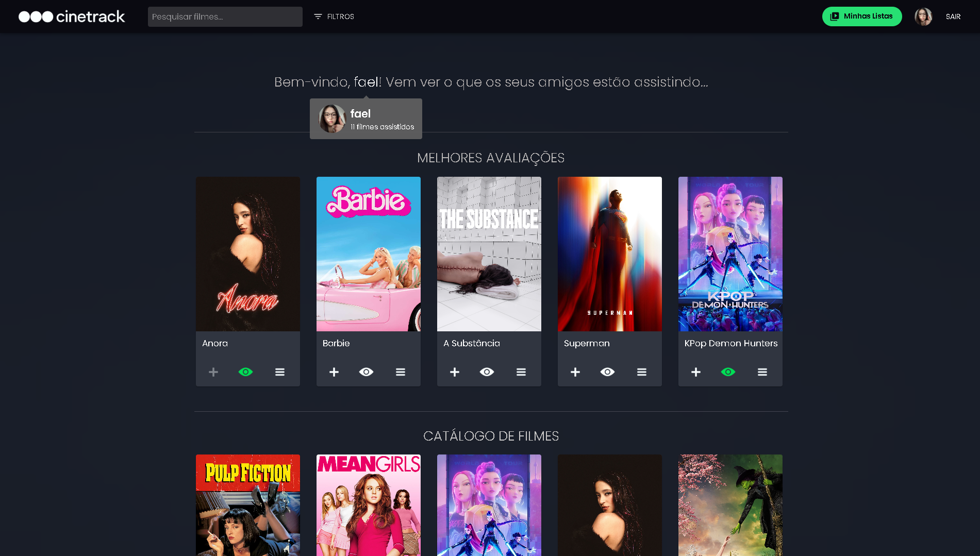This screenshot has width=980, height=556.
Task: Open the user profile avatar in navbar
Action: [x=923, y=16]
